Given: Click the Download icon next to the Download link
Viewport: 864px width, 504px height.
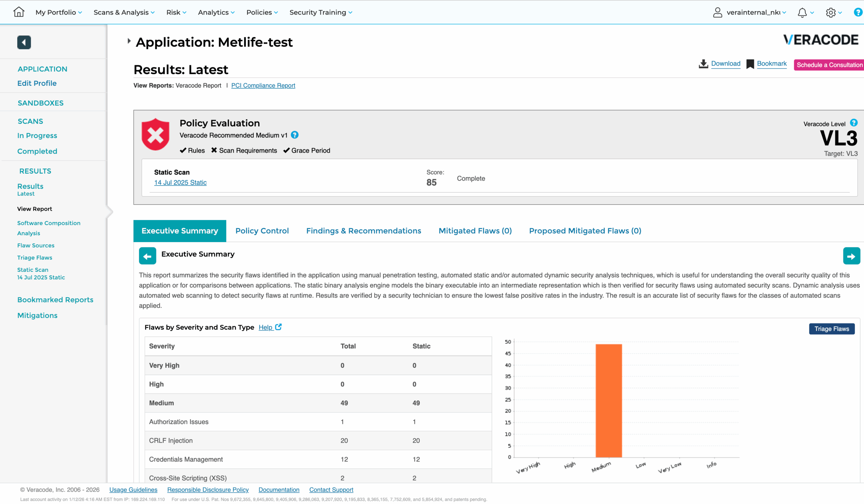Looking at the screenshot, I should click(703, 64).
